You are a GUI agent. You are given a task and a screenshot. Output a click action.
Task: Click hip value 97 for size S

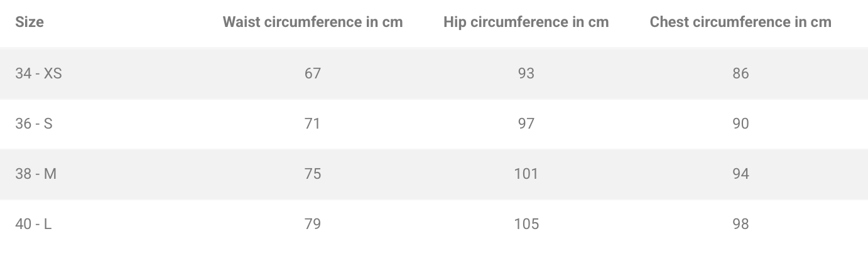click(x=526, y=124)
